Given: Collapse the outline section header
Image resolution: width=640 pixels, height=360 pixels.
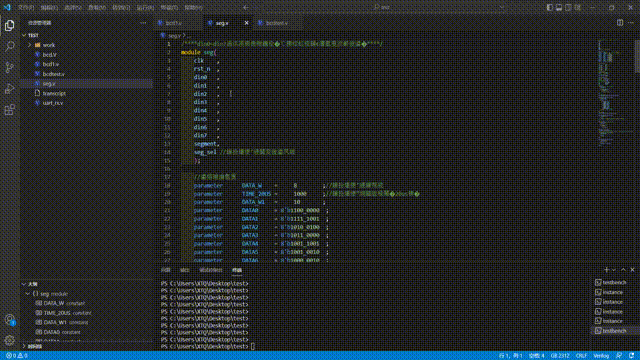Looking at the screenshot, I should (87, 284).
